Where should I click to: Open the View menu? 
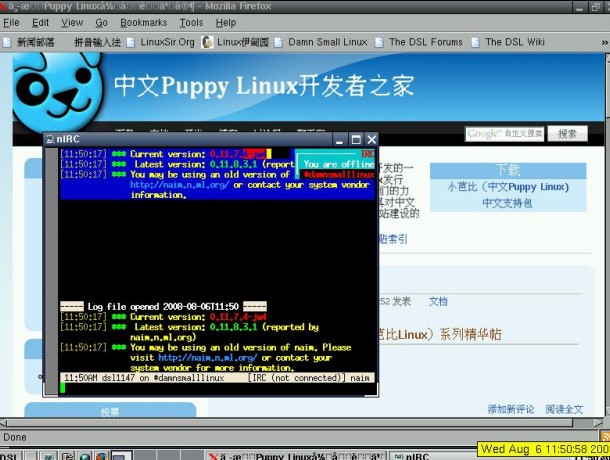(x=72, y=23)
